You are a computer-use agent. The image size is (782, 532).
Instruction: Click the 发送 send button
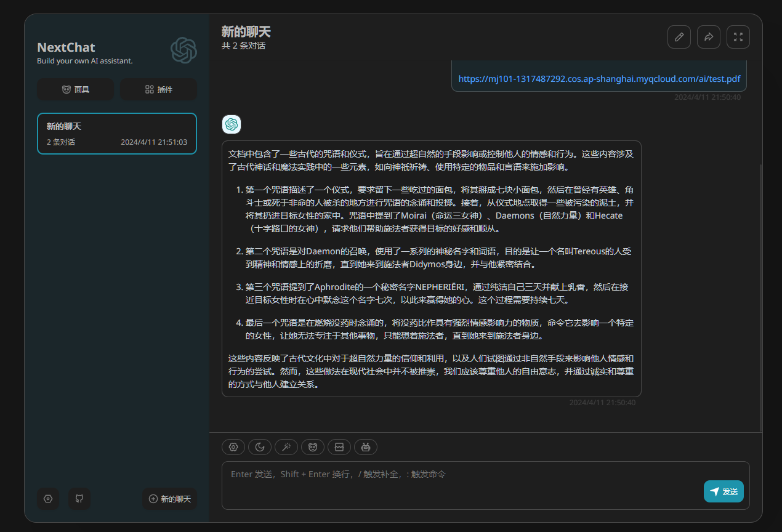(x=724, y=491)
